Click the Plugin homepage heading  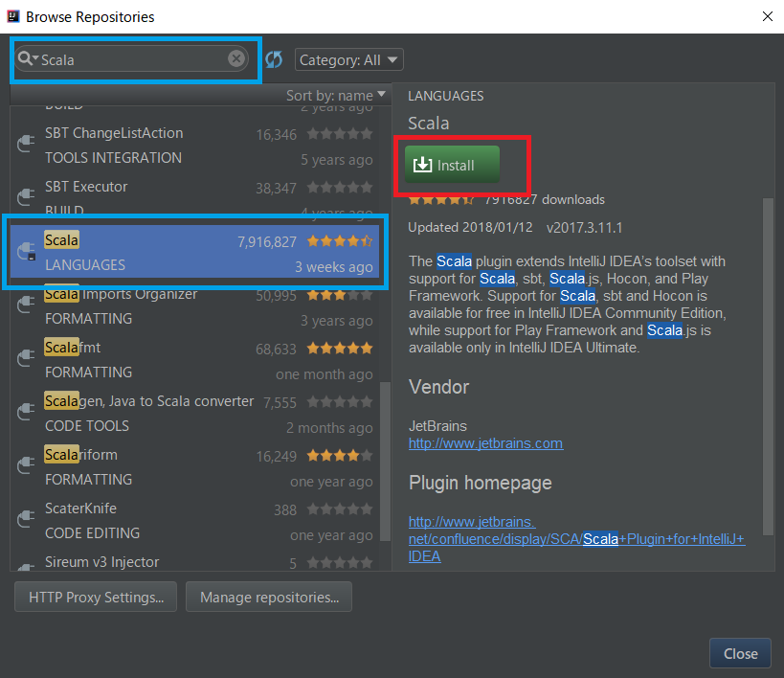[480, 483]
